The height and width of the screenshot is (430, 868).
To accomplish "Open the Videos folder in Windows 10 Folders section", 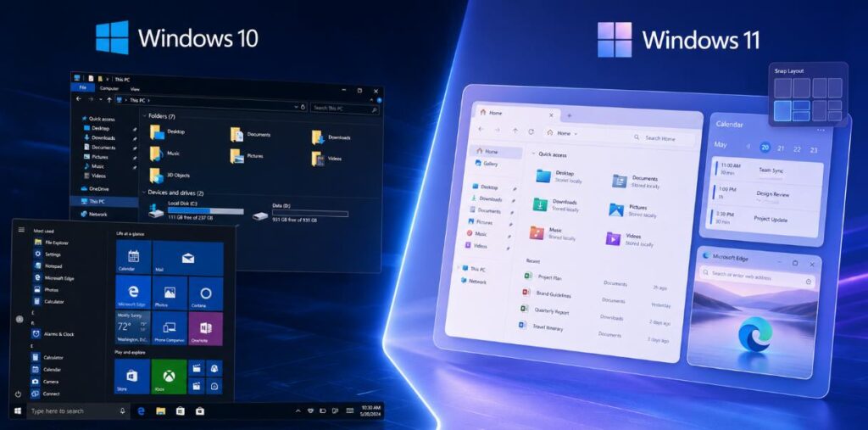I will tap(326, 159).
